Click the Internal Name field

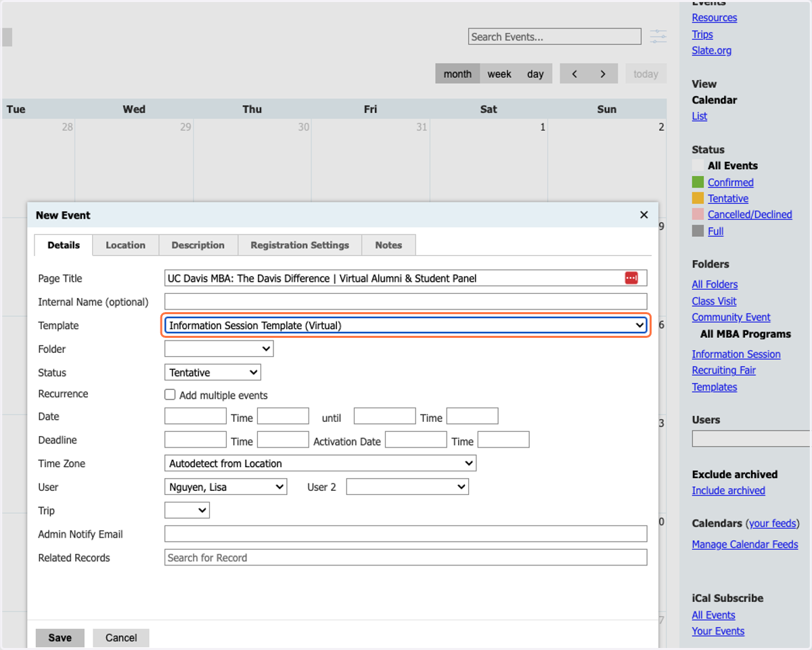tap(406, 301)
